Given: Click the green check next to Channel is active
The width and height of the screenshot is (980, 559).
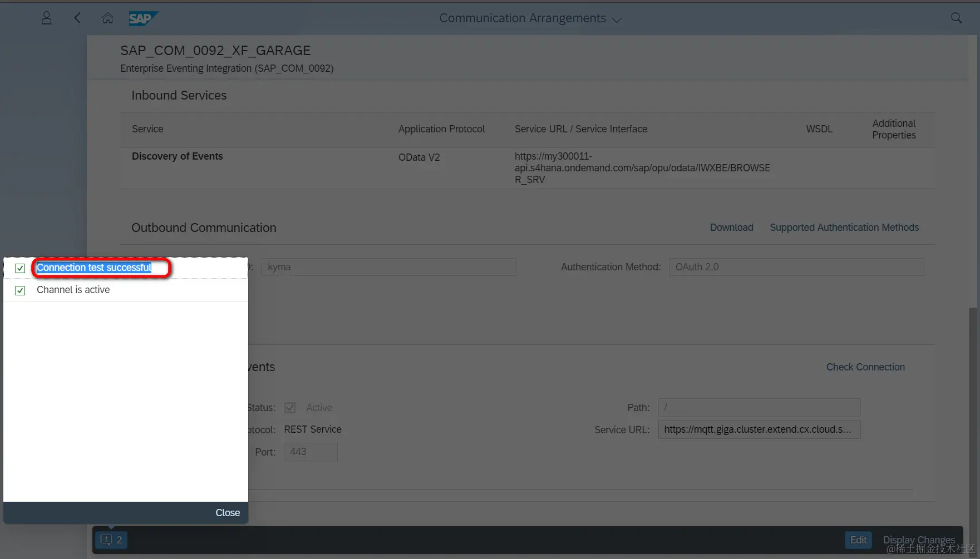Looking at the screenshot, I should tap(20, 290).
